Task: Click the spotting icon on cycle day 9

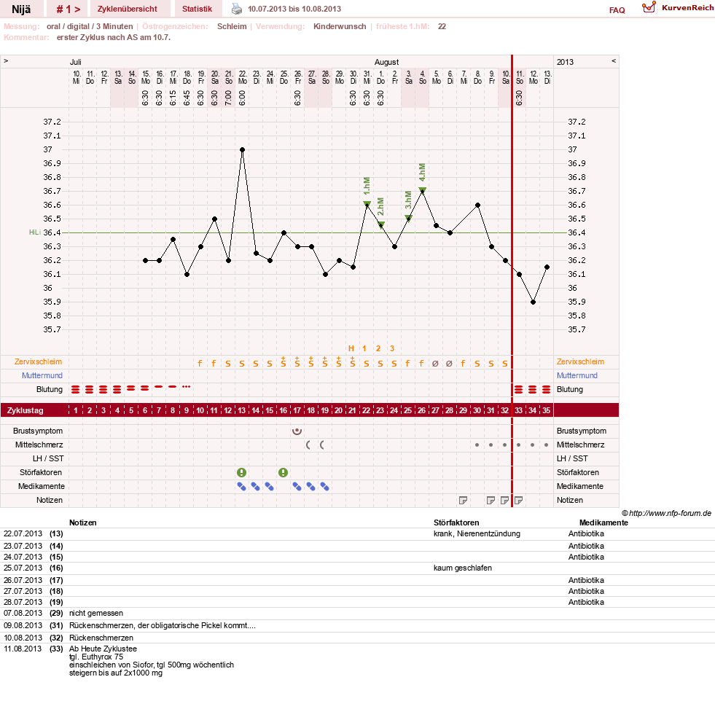Action: coord(187,387)
